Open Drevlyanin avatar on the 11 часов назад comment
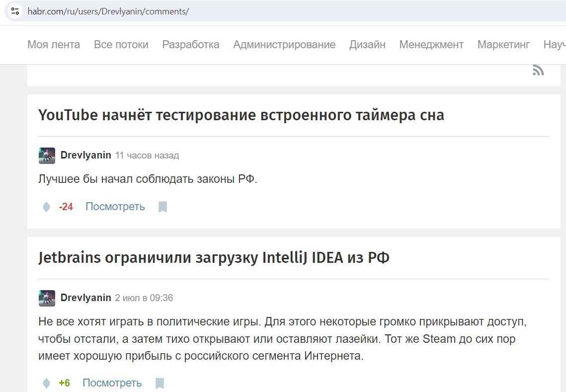The height and width of the screenshot is (392, 566). (47, 156)
